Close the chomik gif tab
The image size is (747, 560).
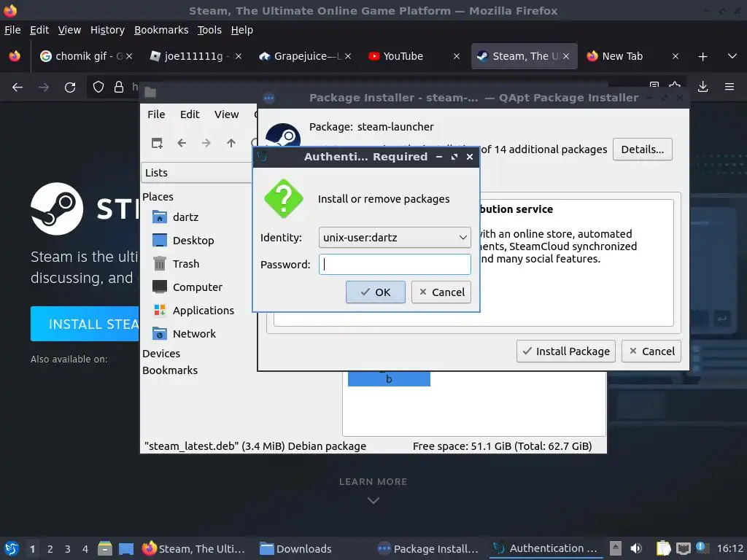(129, 56)
